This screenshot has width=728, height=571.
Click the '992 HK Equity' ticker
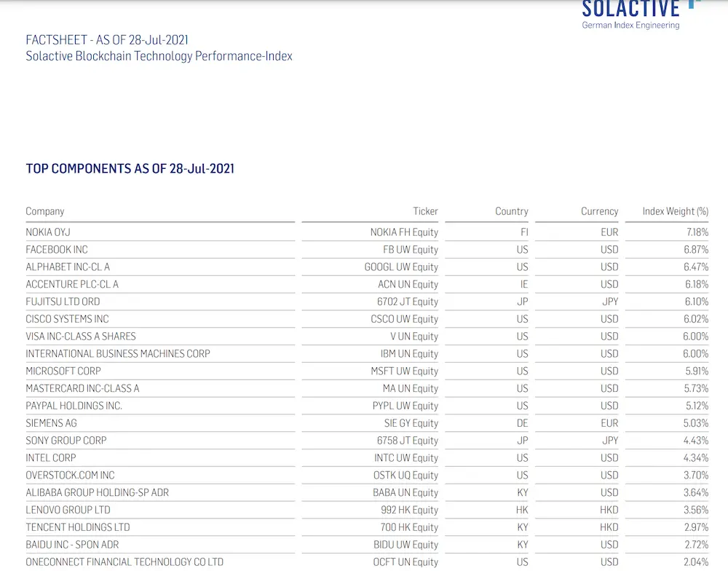pos(409,510)
